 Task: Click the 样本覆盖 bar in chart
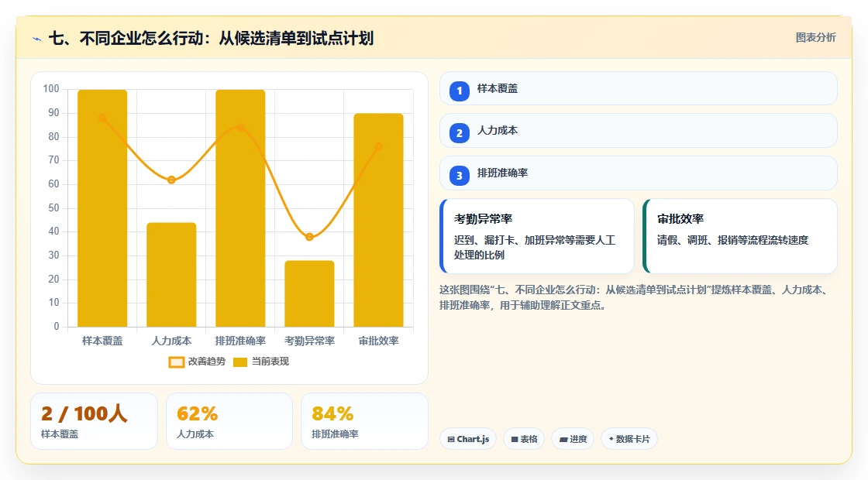point(102,208)
